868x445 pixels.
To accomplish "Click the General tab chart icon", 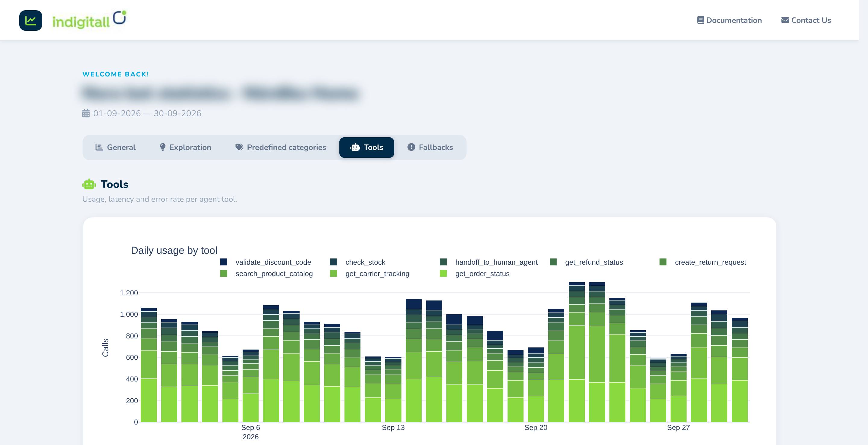I will (99, 148).
